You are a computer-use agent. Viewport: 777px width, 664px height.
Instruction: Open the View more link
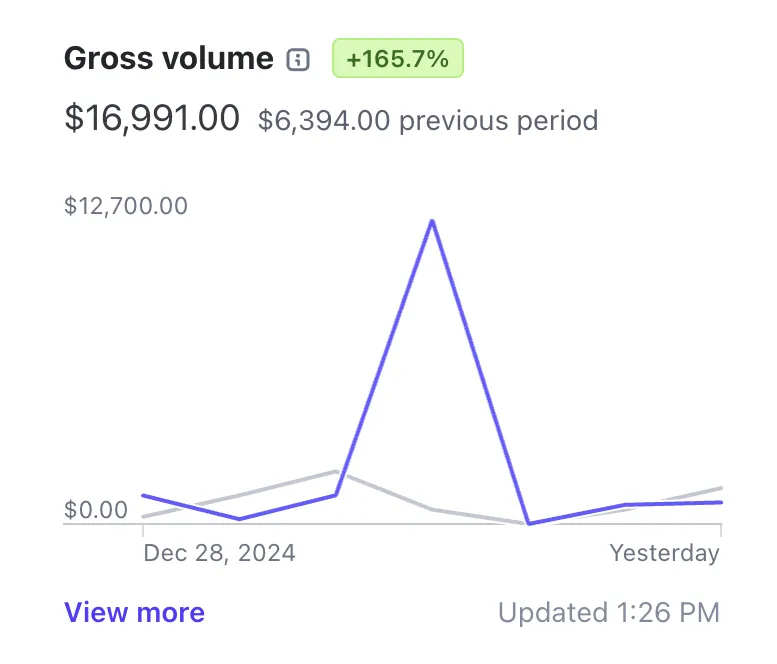(134, 613)
